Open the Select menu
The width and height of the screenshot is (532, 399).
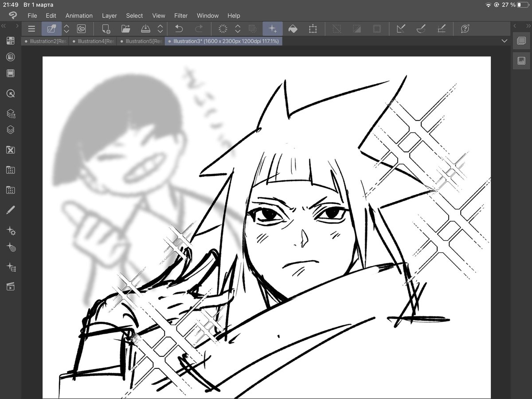pos(134,16)
